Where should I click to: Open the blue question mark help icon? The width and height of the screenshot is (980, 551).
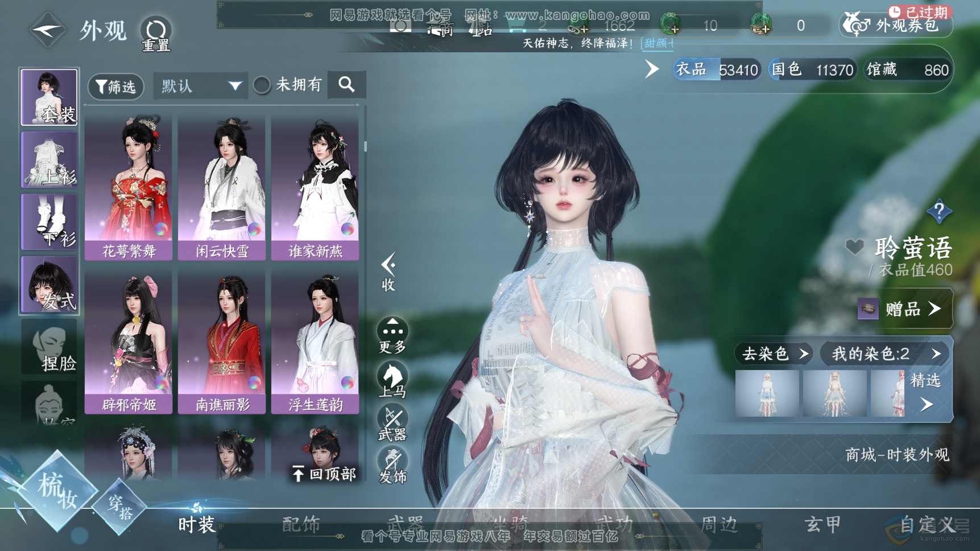tap(939, 212)
